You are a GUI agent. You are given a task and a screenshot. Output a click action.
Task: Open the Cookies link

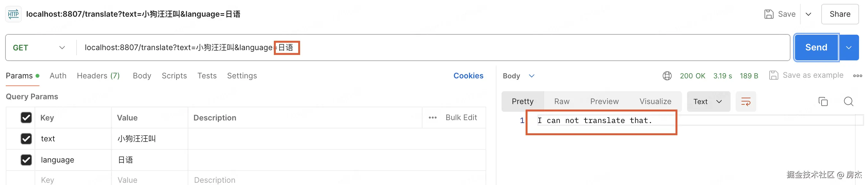click(468, 76)
